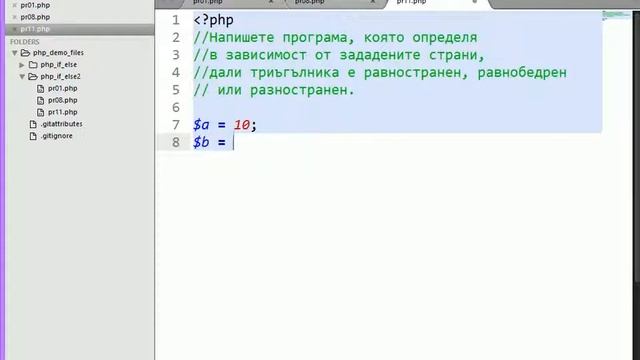The height and width of the screenshot is (360, 640).
Task: Click the $a variable on line 7
Action: coord(201,125)
